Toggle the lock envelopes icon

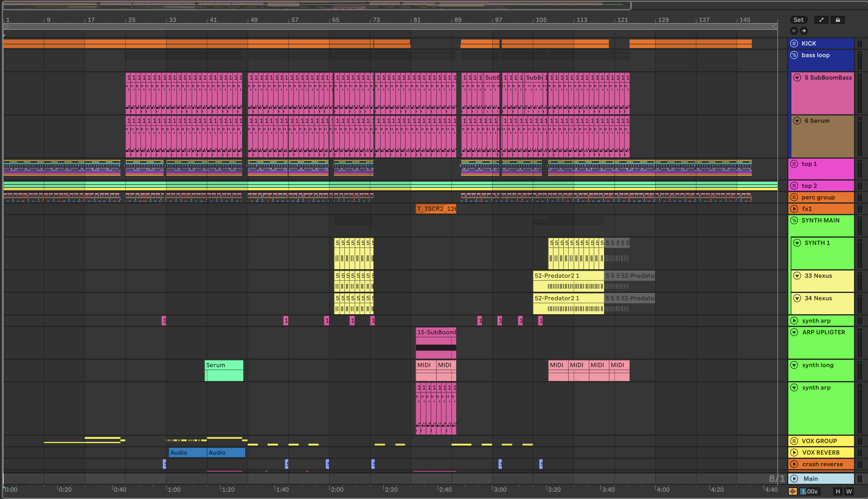[x=838, y=20]
